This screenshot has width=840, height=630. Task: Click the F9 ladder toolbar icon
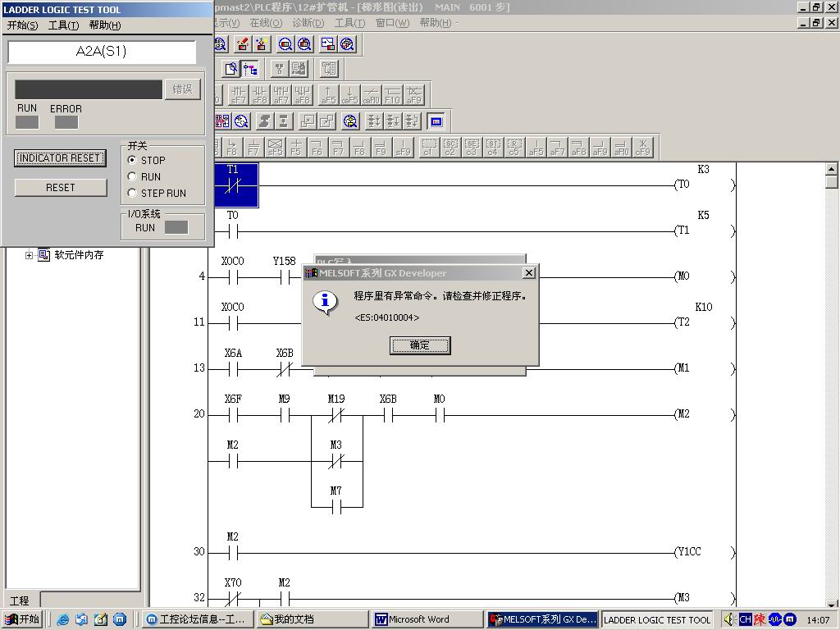381,147
